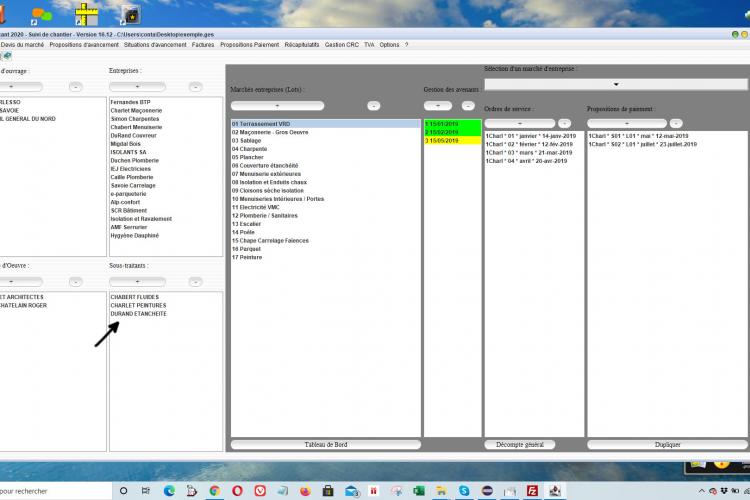Screen dimensions: 750x500
Task: Open the TVA menu
Action: (x=369, y=44)
